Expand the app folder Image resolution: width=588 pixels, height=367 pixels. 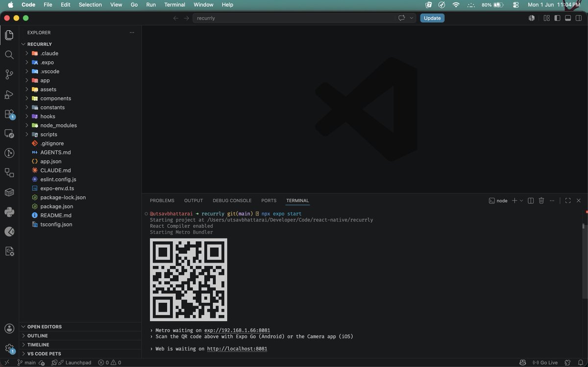[x=80, y=80]
